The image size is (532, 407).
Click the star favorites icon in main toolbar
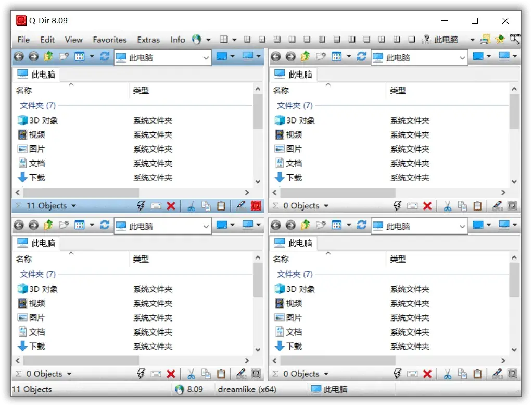pyautogui.click(x=500, y=40)
